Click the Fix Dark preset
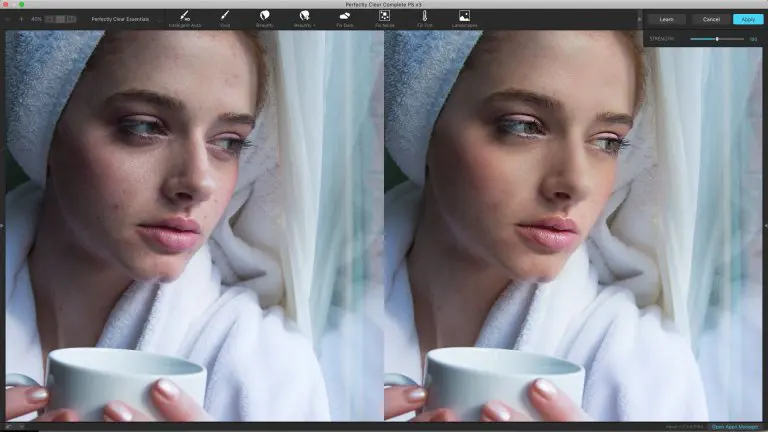 (345, 17)
